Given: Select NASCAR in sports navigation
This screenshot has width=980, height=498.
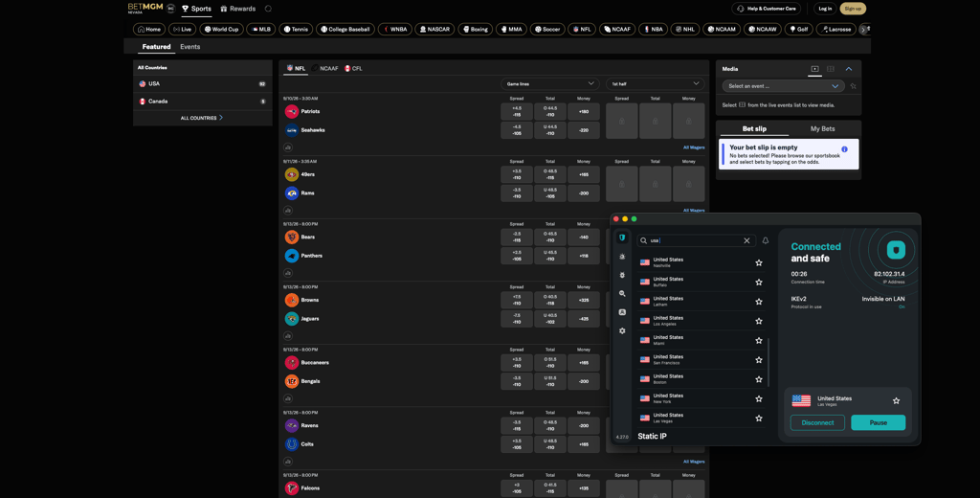Looking at the screenshot, I should tap(434, 30).
